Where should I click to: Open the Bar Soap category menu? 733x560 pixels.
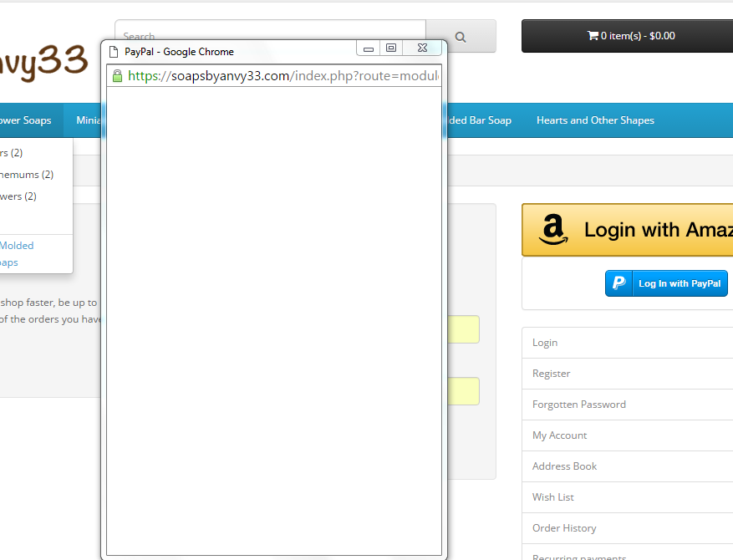click(480, 120)
